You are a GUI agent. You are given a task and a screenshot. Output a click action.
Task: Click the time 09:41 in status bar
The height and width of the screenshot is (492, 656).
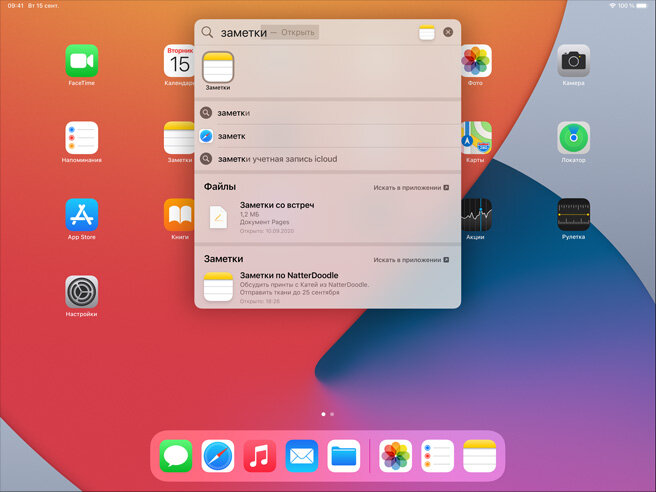click(15, 6)
